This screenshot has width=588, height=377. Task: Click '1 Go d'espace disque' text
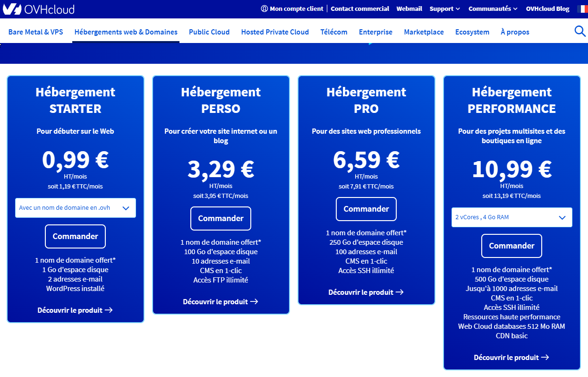(75, 270)
